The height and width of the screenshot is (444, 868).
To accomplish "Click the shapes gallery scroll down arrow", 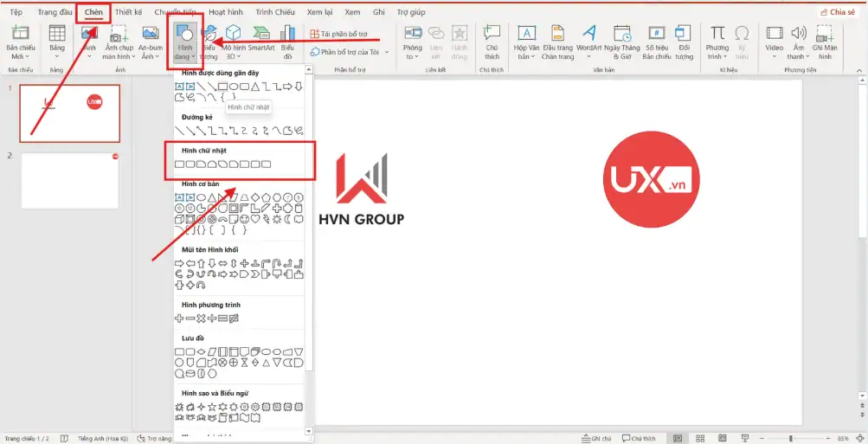I will point(309,431).
